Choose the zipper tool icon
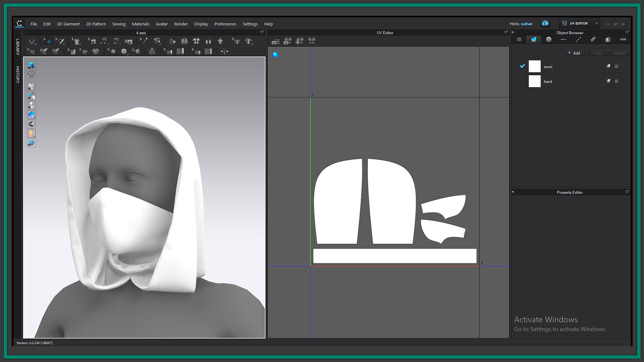Screen dimensions: 644x362 pyautogui.click(x=152, y=51)
